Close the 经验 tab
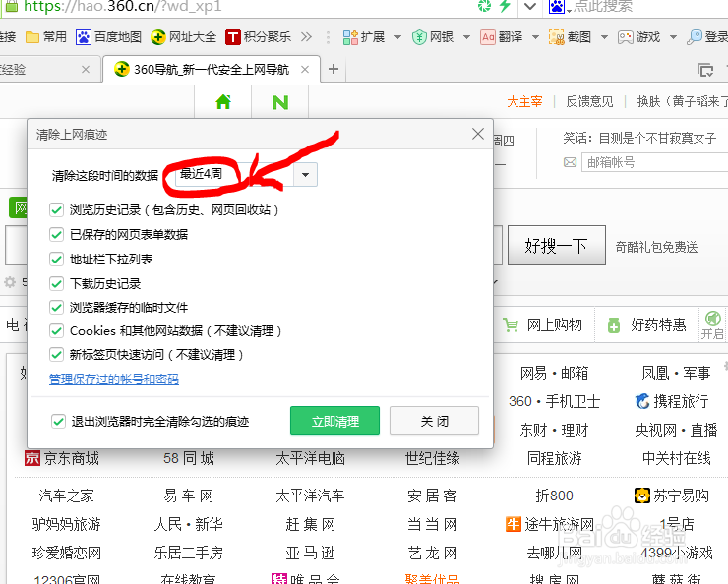This screenshot has width=728, height=584. (x=86, y=70)
